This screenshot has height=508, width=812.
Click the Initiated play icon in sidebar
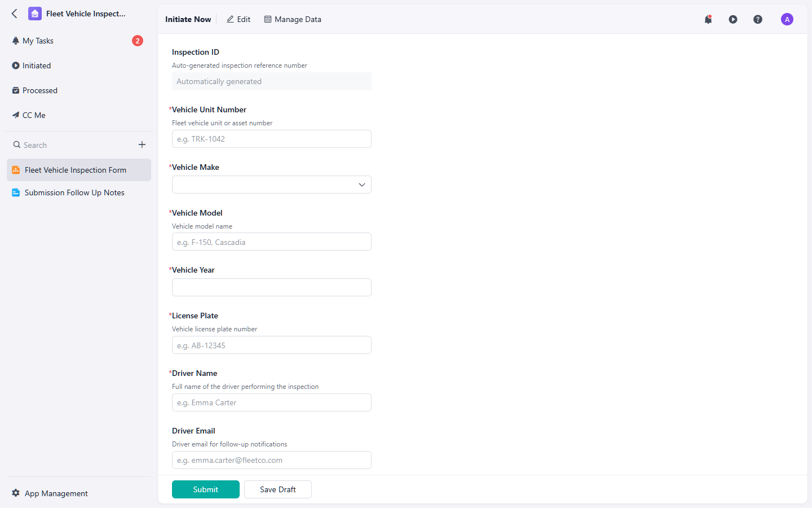[x=16, y=65]
